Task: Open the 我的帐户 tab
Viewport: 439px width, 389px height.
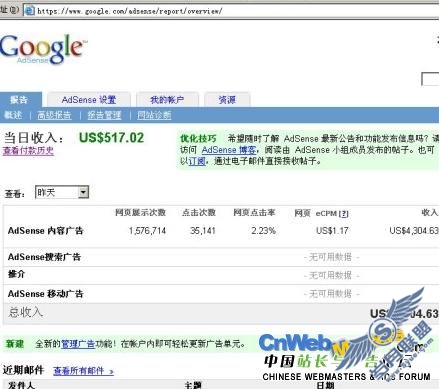Action: coord(167,100)
